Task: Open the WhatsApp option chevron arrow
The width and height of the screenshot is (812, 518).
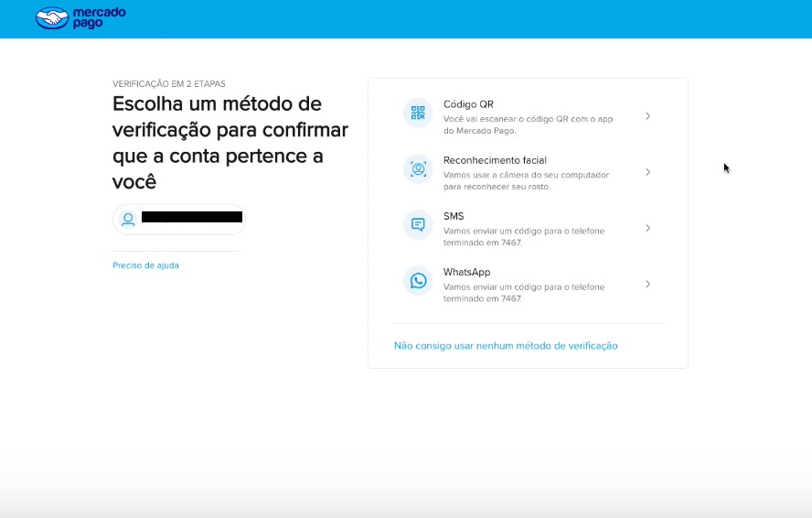Action: point(647,284)
